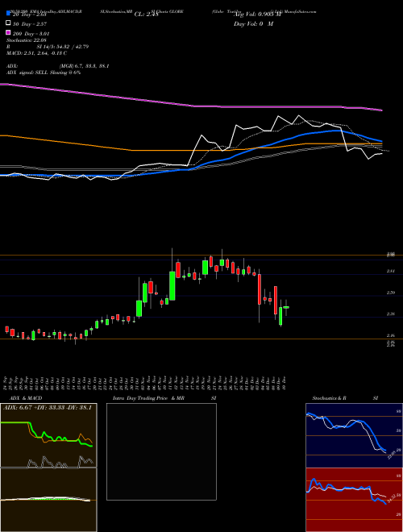Click the blue 20 Day legend swatch
The width and height of the screenshot is (403, 532).
click(x=8, y=14)
